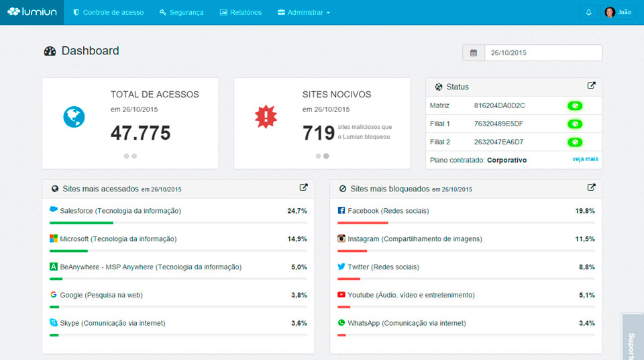Click BeAnywhere - MSP Anywhere entry

coord(151,267)
